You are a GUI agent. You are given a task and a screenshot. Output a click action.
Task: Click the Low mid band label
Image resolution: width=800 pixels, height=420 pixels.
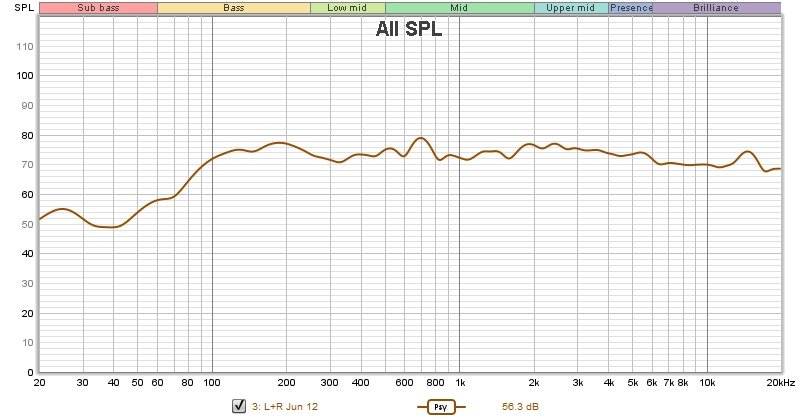coord(347,8)
